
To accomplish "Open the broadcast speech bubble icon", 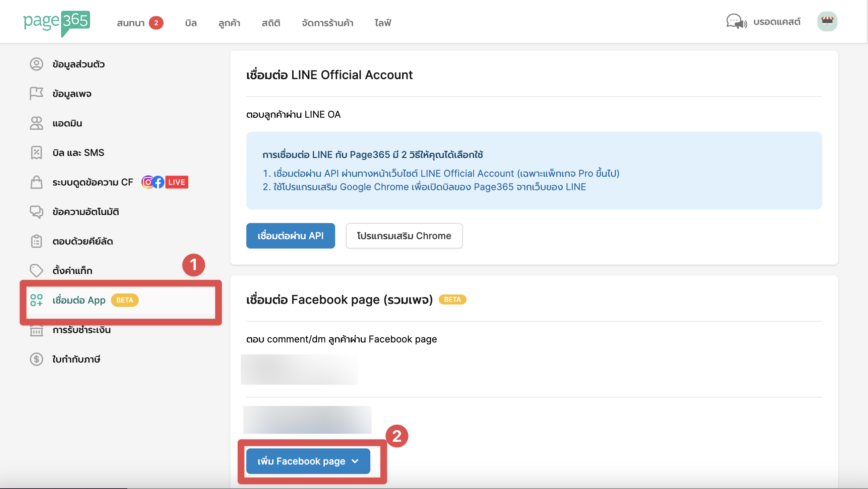I will tap(736, 21).
